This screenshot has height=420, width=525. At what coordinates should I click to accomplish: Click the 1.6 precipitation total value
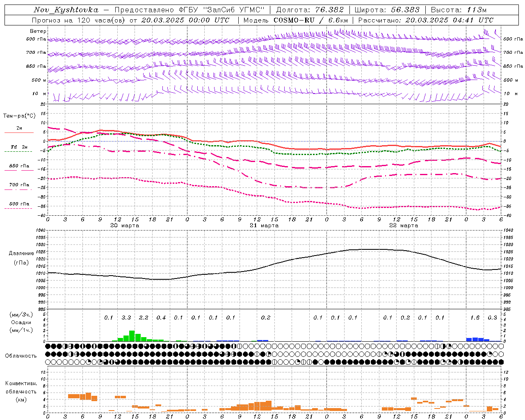(x=475, y=317)
